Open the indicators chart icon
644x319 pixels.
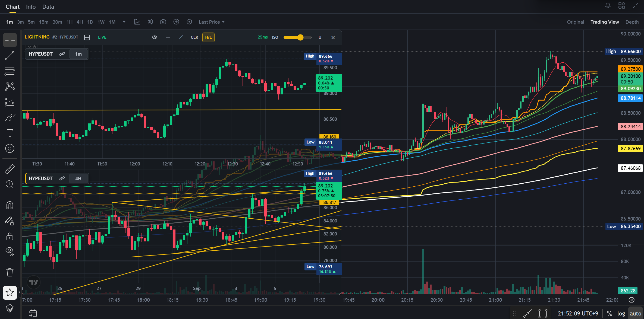(137, 22)
